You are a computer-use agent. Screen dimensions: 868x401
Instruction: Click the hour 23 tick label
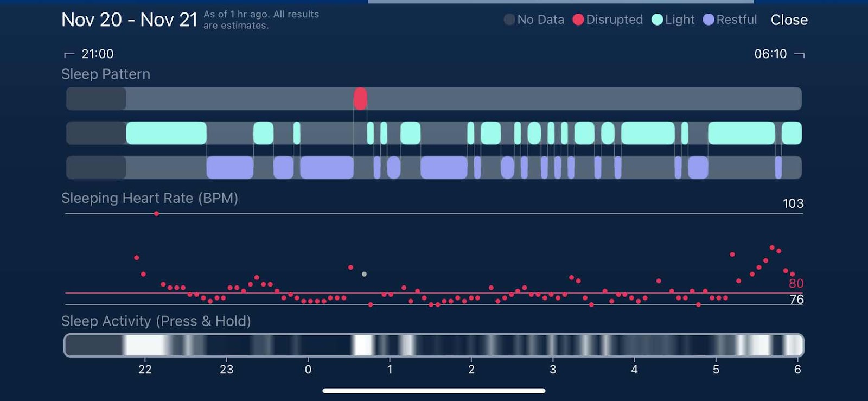[226, 370]
